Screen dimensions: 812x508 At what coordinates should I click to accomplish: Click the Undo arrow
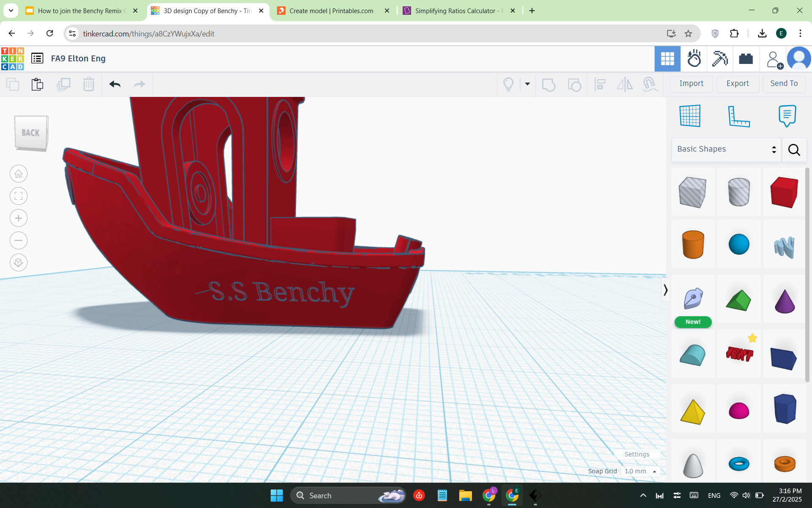(115, 84)
